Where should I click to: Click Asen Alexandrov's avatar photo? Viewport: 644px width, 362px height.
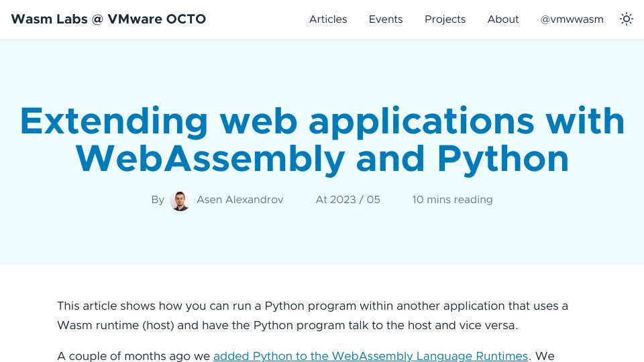click(180, 200)
